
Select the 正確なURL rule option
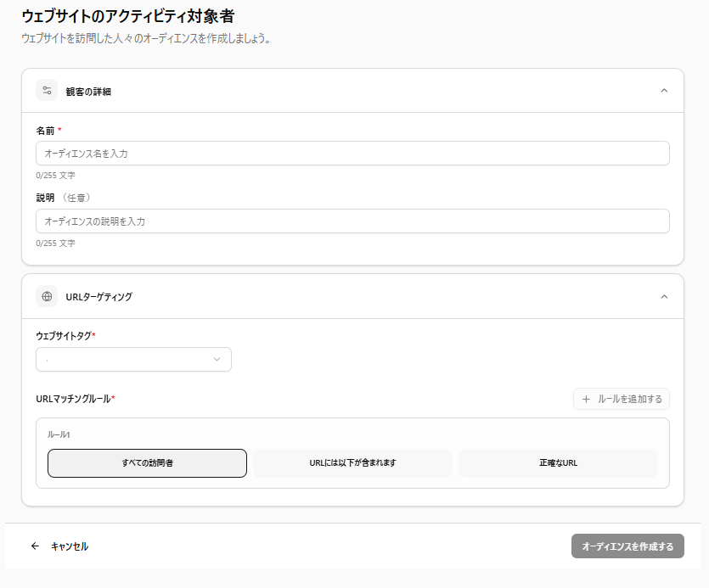[558, 463]
